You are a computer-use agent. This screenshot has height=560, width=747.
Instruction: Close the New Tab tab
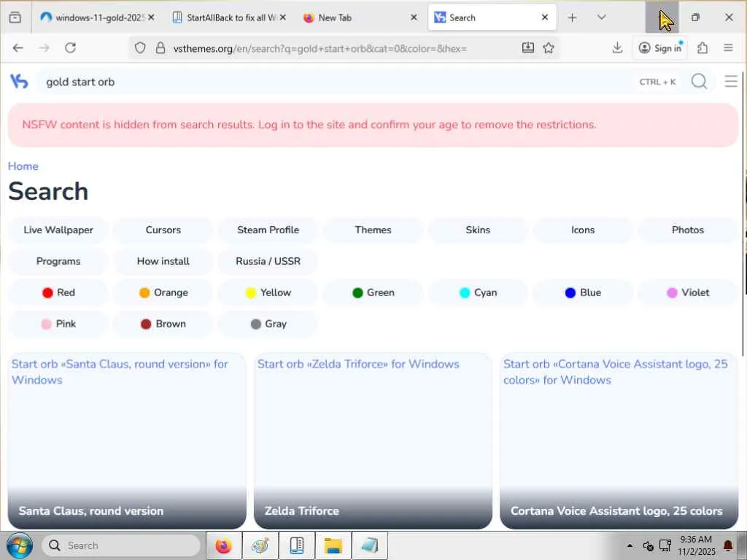pos(414,17)
